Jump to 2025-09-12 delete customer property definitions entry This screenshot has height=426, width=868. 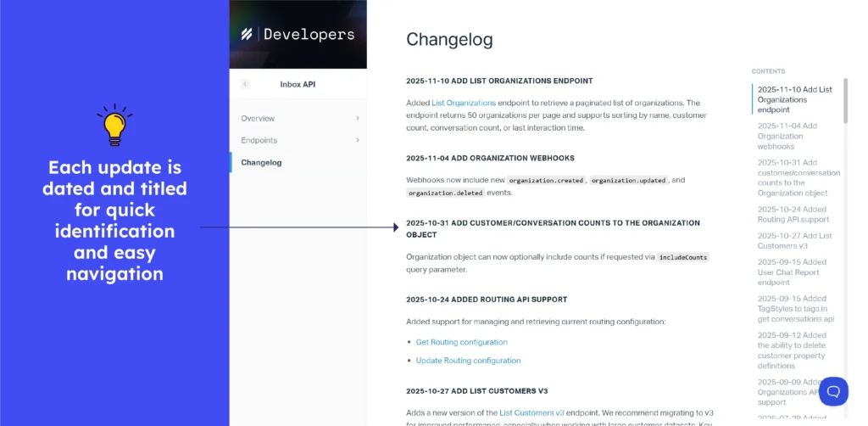793,350
